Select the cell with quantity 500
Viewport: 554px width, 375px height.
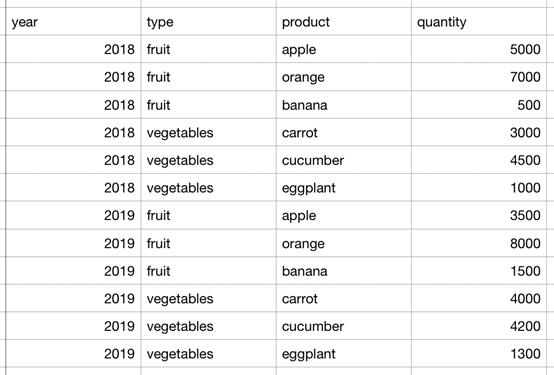(479, 105)
